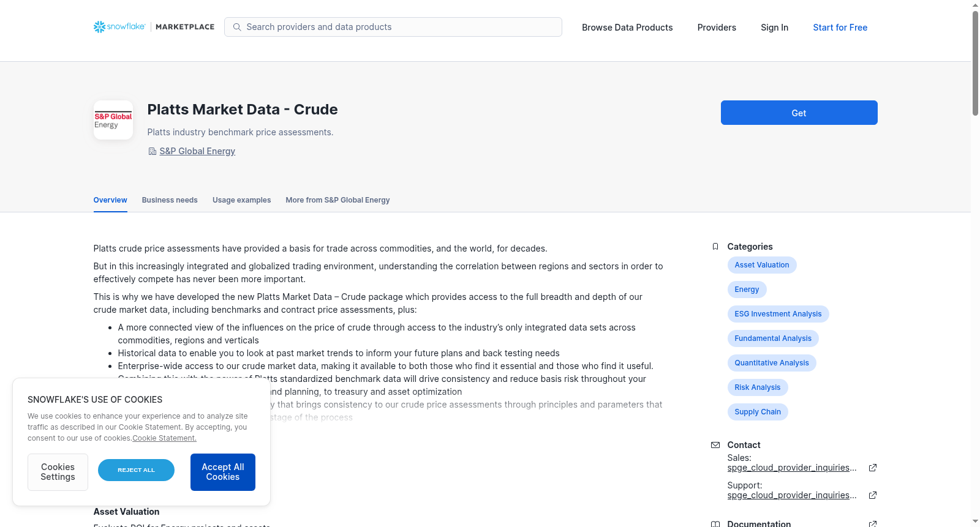Click the Get button
This screenshot has width=980, height=527.
pyautogui.click(x=799, y=113)
